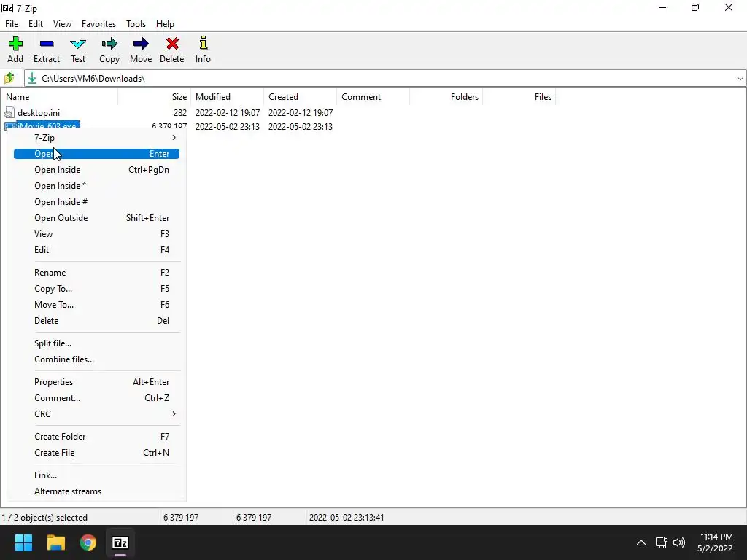Choose Open Outside entry
The height and width of the screenshot is (560, 747).
pyautogui.click(x=97, y=218)
